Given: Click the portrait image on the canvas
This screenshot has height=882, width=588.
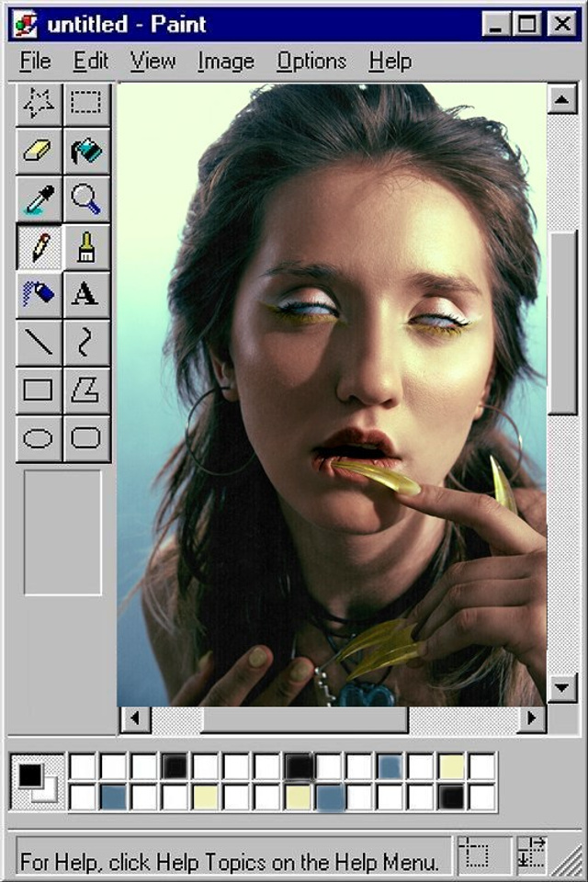Looking at the screenshot, I should pyautogui.click(x=332, y=394).
